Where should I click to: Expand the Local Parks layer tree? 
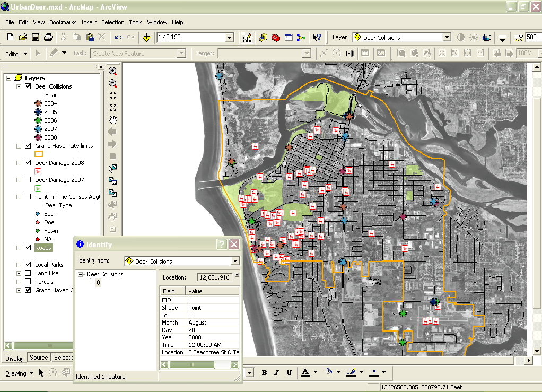click(x=19, y=265)
